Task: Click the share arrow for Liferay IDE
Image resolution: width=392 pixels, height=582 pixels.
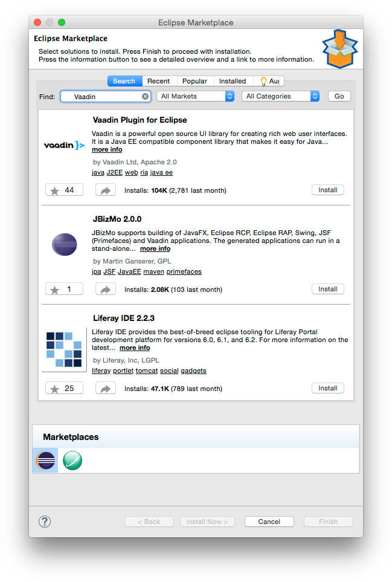Action: coord(105,389)
